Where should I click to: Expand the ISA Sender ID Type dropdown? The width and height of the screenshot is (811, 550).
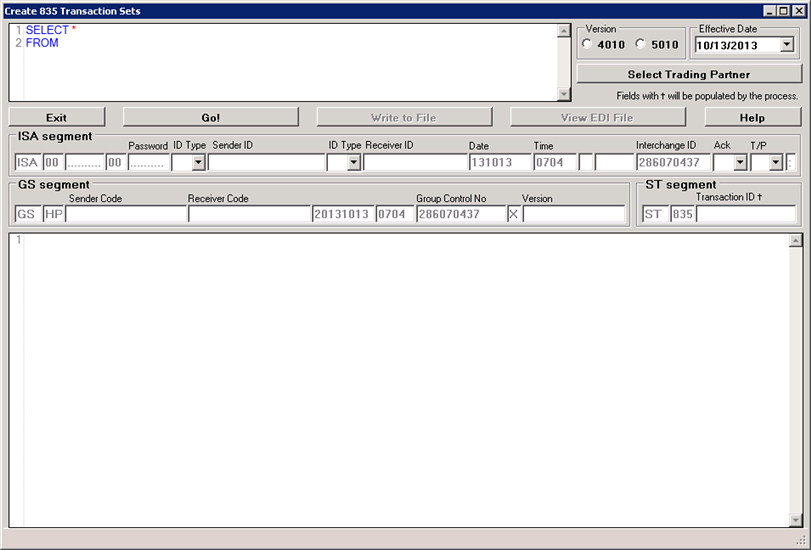click(198, 162)
